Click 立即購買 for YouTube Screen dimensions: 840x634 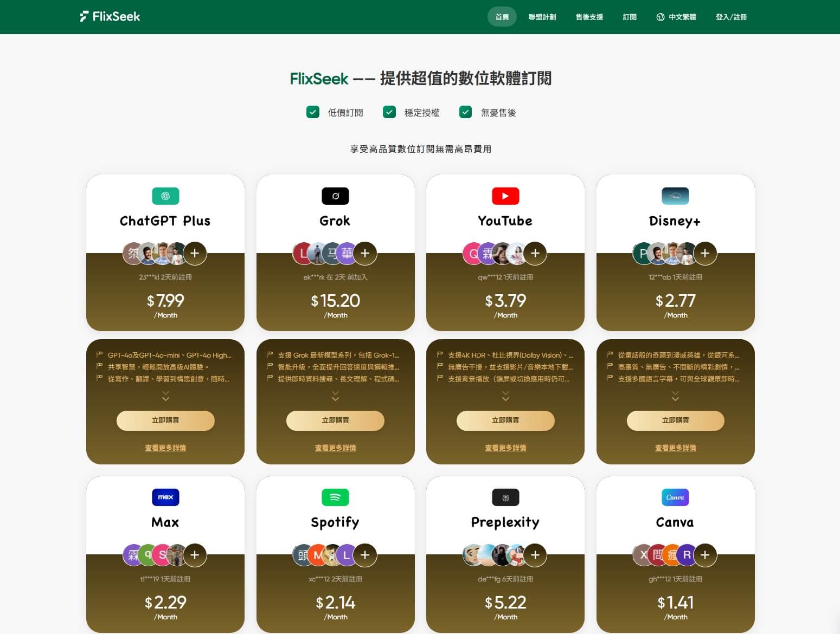pos(505,420)
